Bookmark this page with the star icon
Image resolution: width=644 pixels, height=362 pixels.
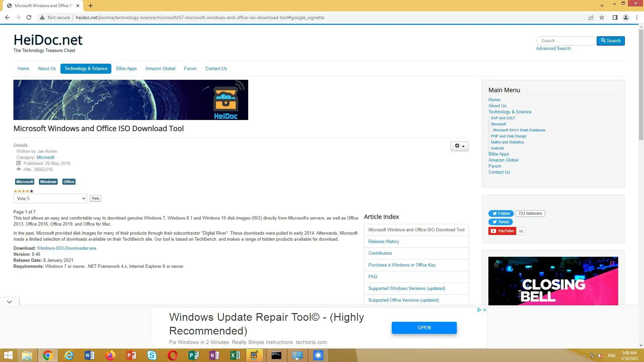pos(602,17)
